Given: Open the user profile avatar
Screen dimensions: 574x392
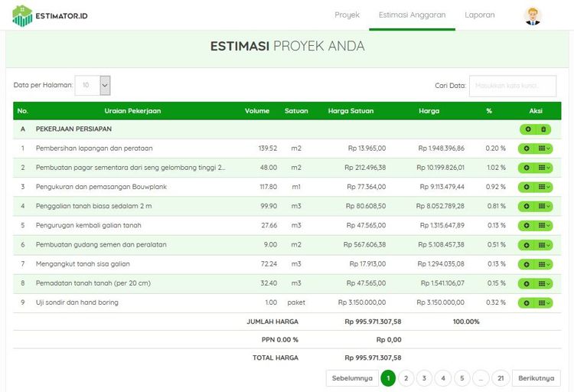Looking at the screenshot, I should coord(532,15).
